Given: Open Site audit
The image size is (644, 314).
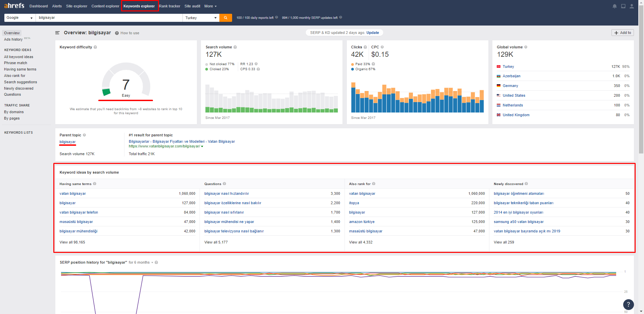Looking at the screenshot, I should [x=192, y=6].
